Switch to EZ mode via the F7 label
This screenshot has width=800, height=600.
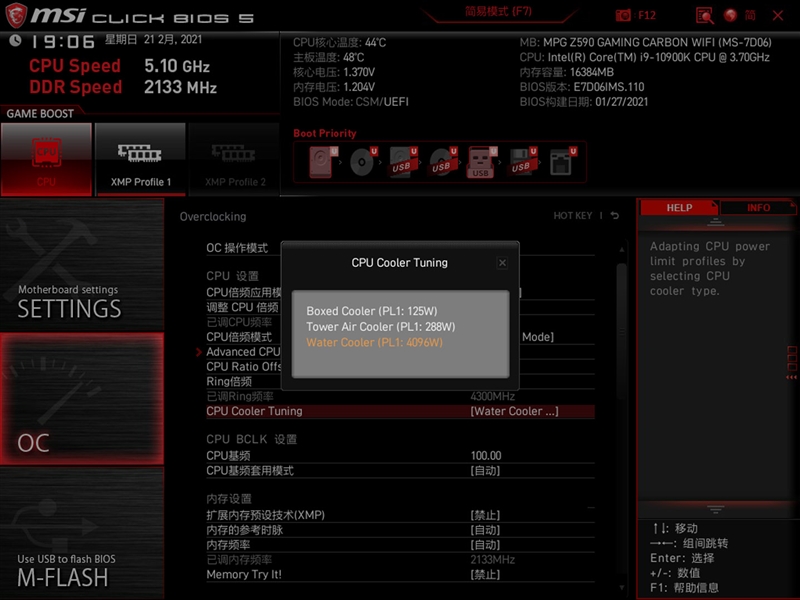point(498,12)
